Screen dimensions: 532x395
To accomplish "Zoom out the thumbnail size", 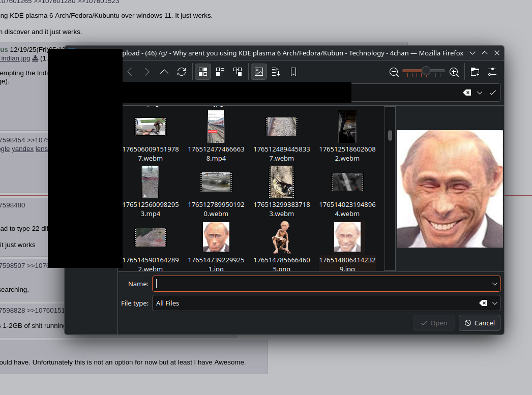I will [394, 72].
